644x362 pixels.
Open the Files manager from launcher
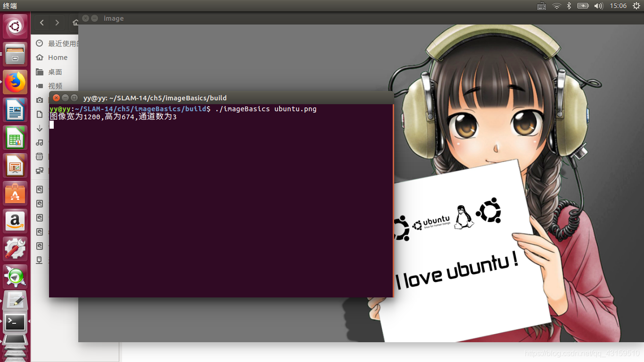click(16, 54)
